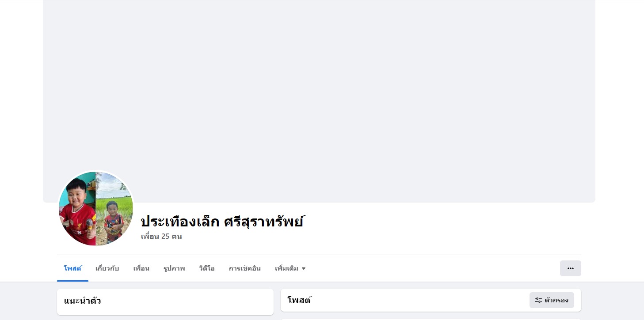
Task: Open the ตัวกรอง post filter button
Action: click(x=552, y=300)
